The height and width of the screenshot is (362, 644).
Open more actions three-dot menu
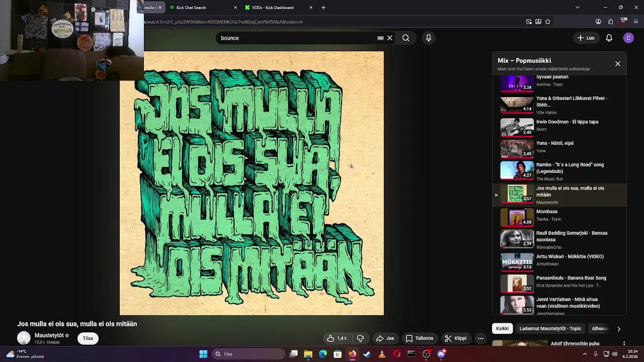coord(480,338)
